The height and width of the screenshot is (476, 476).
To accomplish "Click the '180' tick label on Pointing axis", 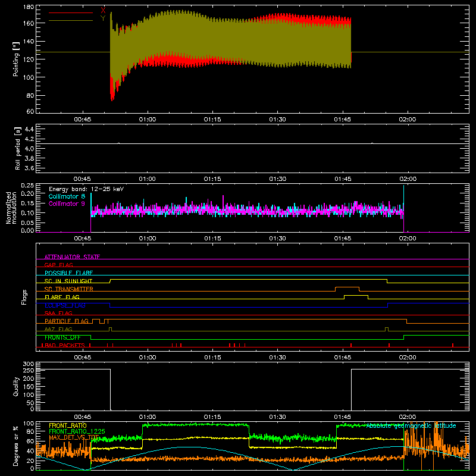I will 28,7.
